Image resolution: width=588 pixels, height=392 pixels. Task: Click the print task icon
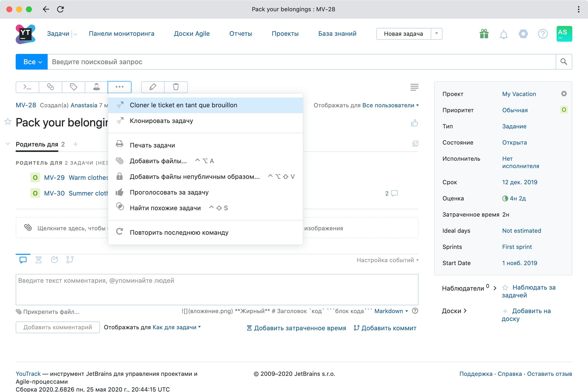click(120, 144)
